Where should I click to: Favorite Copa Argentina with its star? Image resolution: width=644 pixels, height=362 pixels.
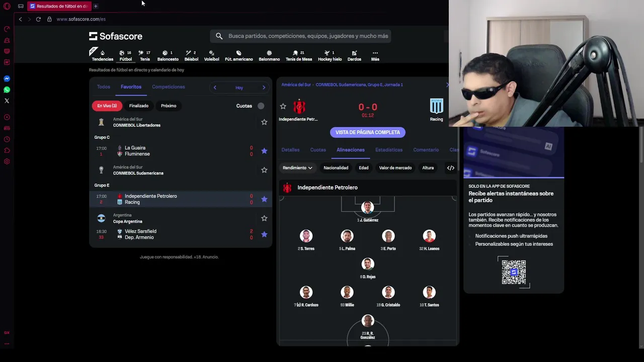coord(264,218)
